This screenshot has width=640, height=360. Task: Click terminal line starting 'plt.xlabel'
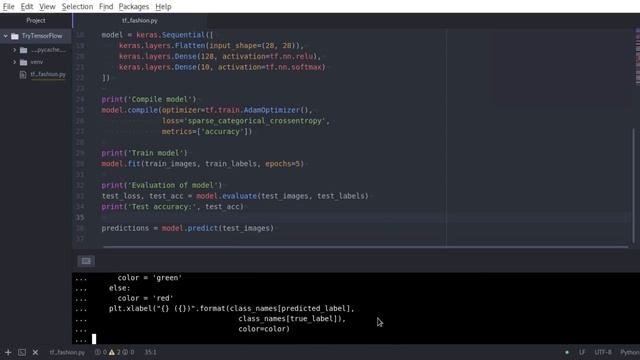231,309
